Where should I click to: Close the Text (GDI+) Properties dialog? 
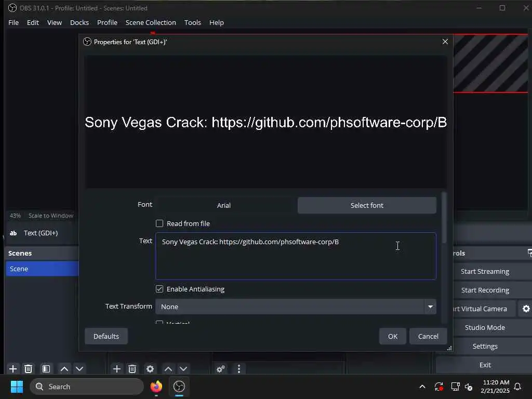[445, 42]
